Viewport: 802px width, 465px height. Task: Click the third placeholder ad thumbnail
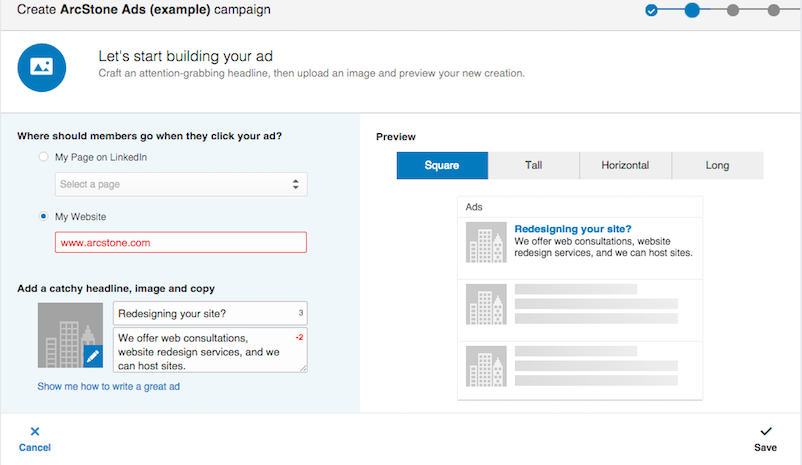(486, 366)
